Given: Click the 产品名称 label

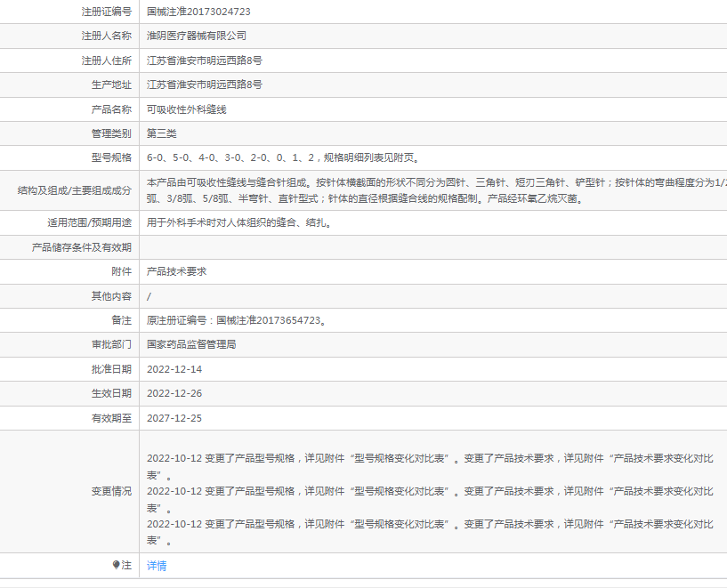Looking at the screenshot, I should point(112,109).
